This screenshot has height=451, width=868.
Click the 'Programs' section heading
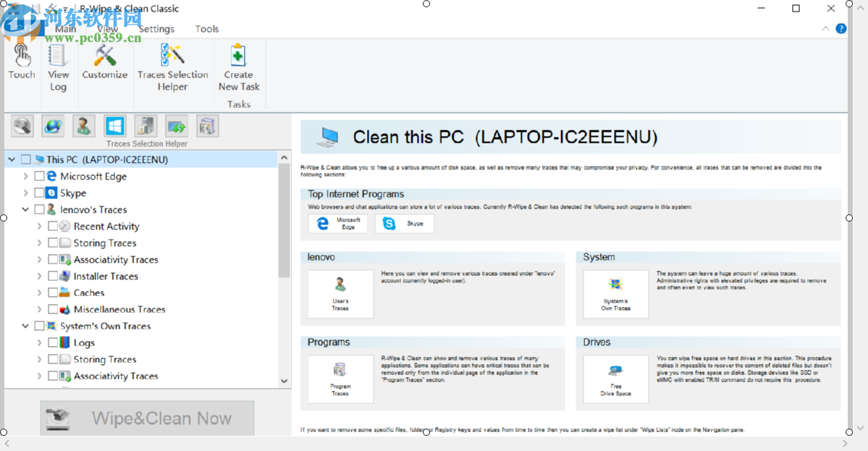(x=329, y=342)
